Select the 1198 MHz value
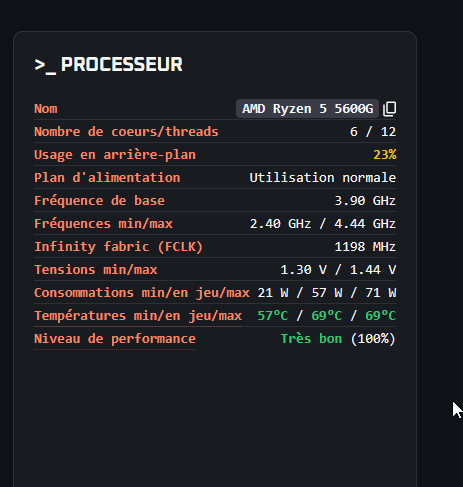 point(365,247)
